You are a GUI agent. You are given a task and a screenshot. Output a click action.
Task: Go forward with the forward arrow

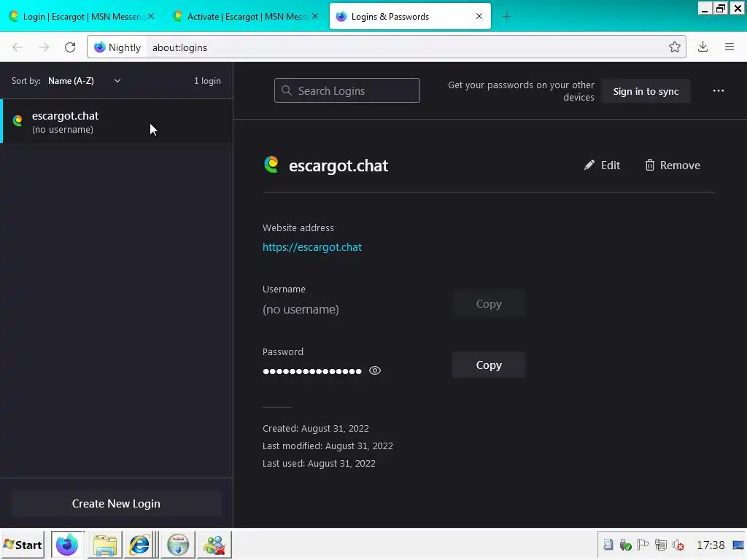click(x=44, y=47)
